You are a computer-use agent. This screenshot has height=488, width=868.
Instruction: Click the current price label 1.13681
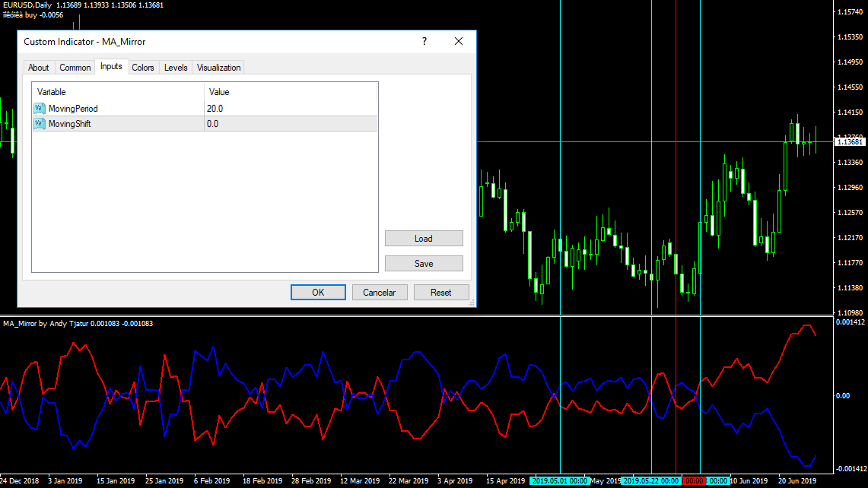[x=850, y=142]
